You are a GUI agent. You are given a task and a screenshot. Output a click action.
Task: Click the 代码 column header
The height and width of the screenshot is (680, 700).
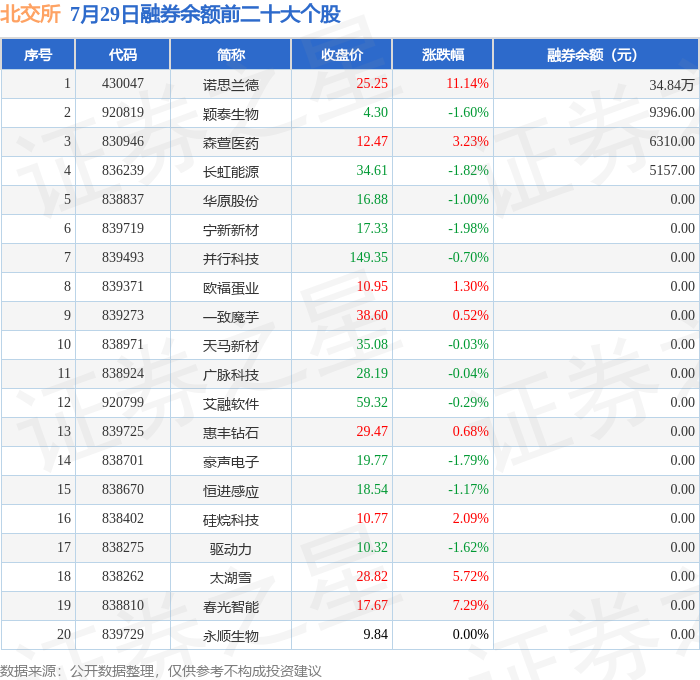point(123,54)
